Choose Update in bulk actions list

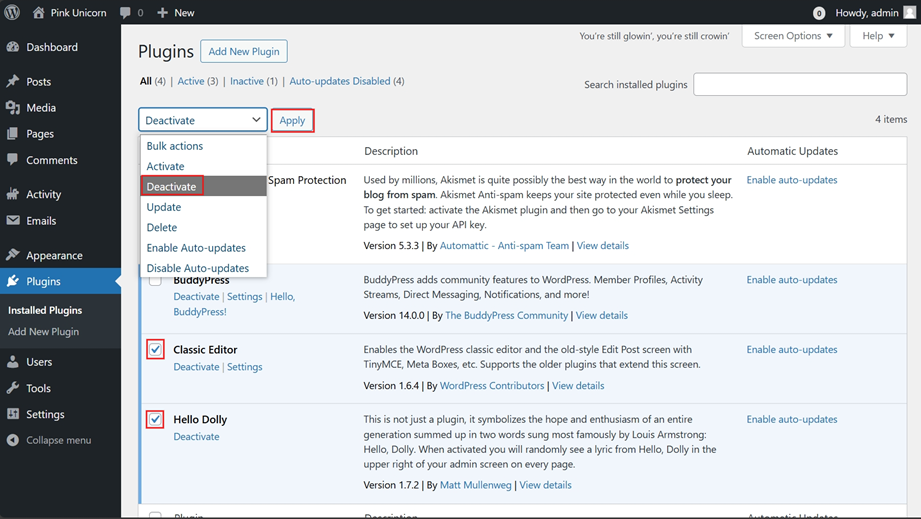point(203,207)
